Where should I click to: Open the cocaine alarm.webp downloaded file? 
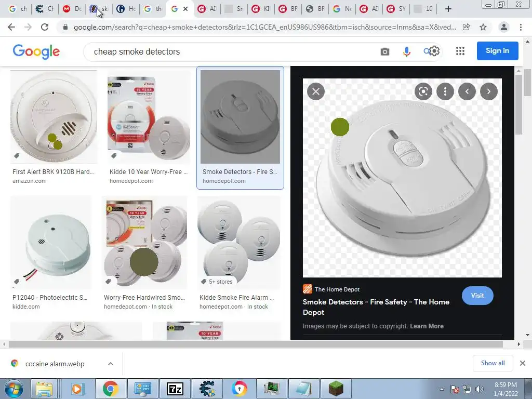(55, 364)
